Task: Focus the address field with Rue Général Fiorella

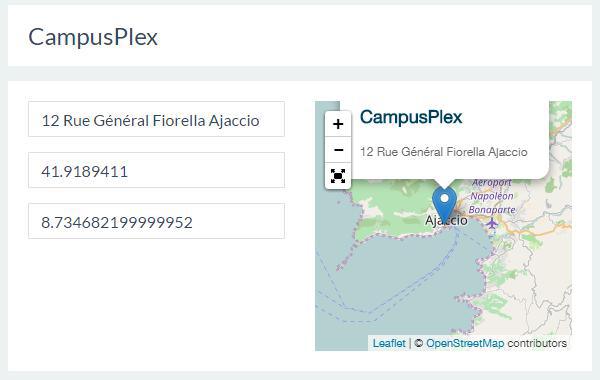Action: click(x=157, y=119)
